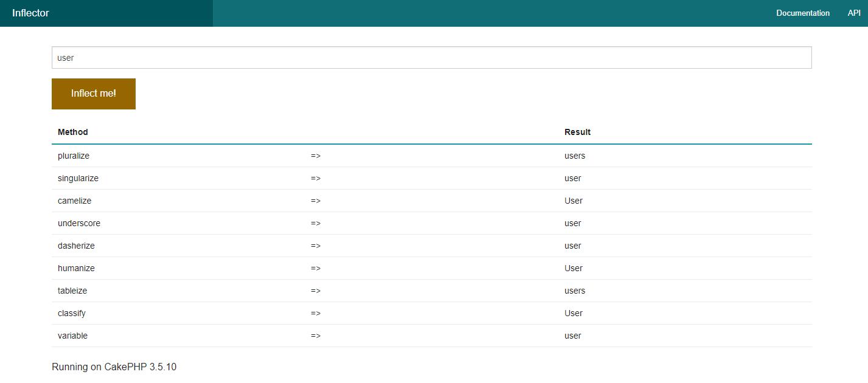Click the underscore method label
This screenshot has height=383, width=868.
[x=79, y=223]
